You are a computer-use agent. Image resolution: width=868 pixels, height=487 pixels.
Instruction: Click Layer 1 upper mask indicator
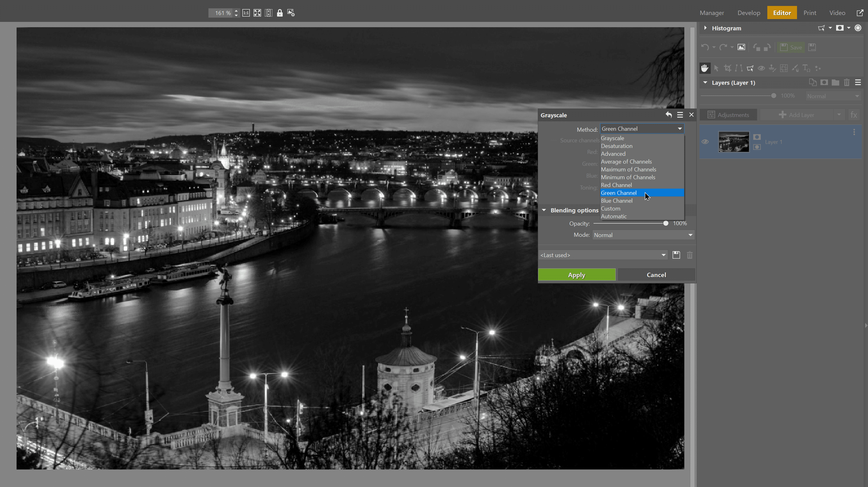(757, 137)
